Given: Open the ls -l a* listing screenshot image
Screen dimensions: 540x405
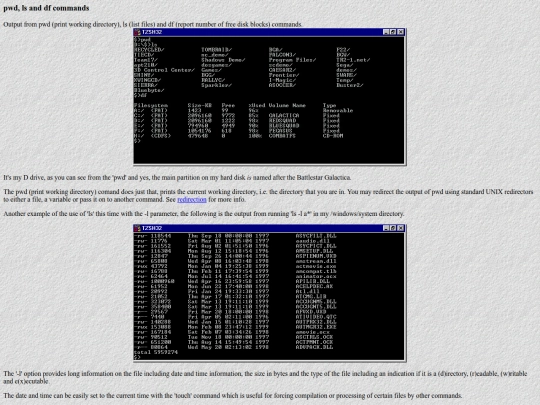Looking at the screenshot, I should pos(270,293).
